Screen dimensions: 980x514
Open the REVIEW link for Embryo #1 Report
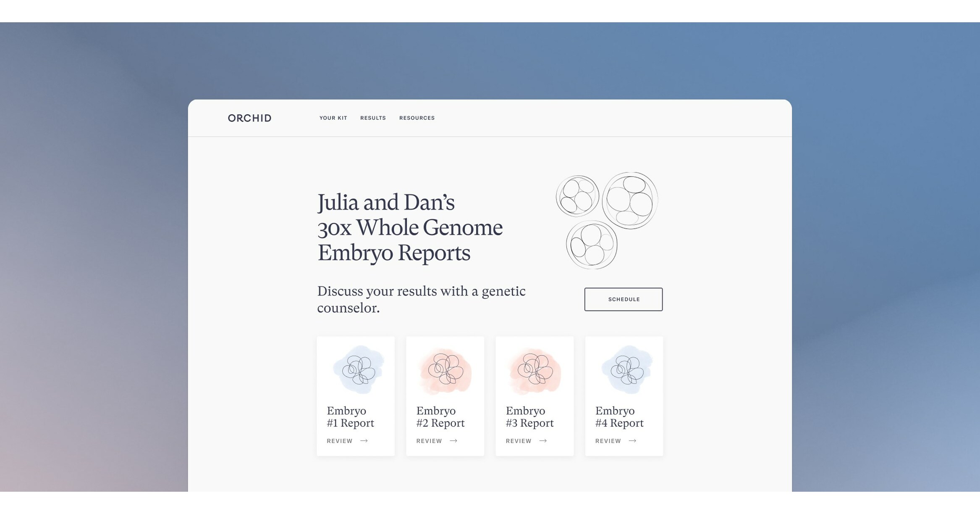coord(340,441)
